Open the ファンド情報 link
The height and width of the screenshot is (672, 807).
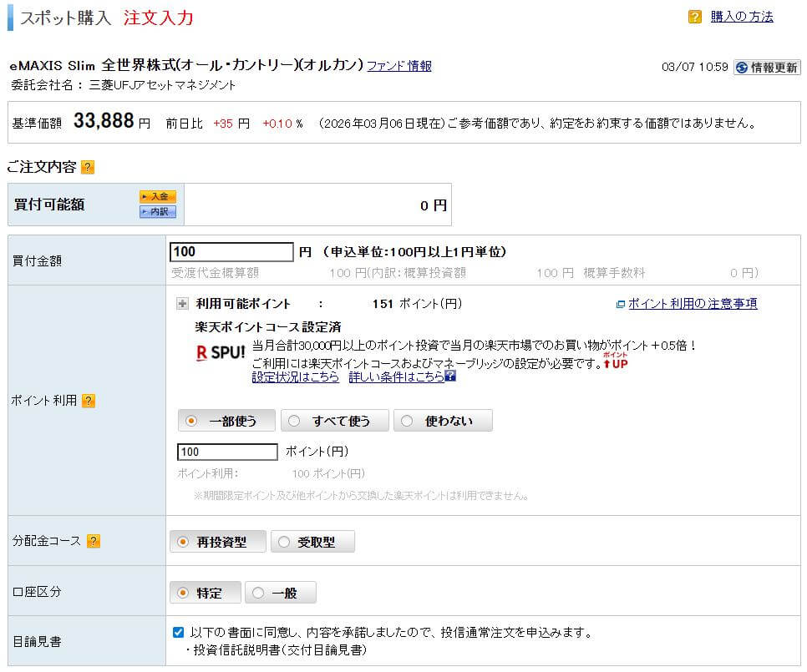tap(399, 66)
